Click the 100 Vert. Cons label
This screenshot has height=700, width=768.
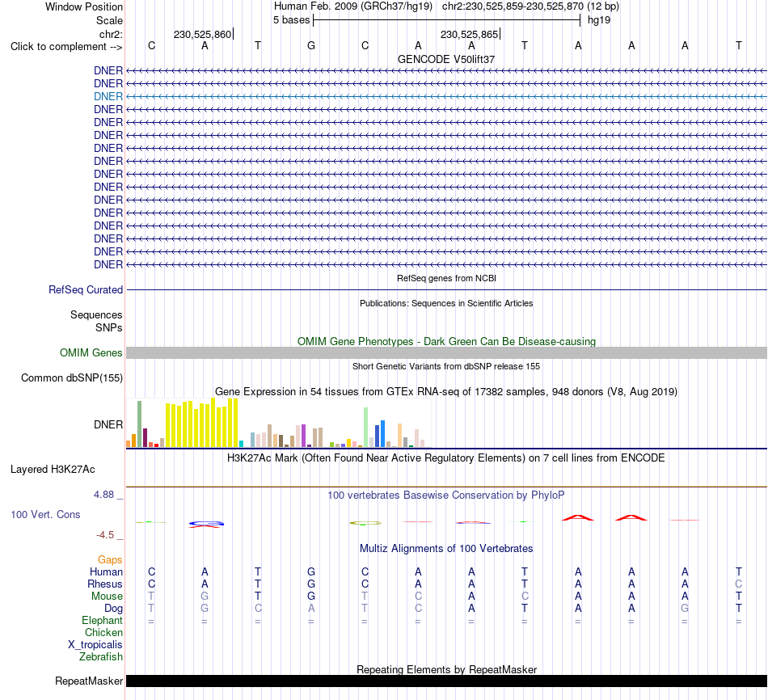pos(45,514)
